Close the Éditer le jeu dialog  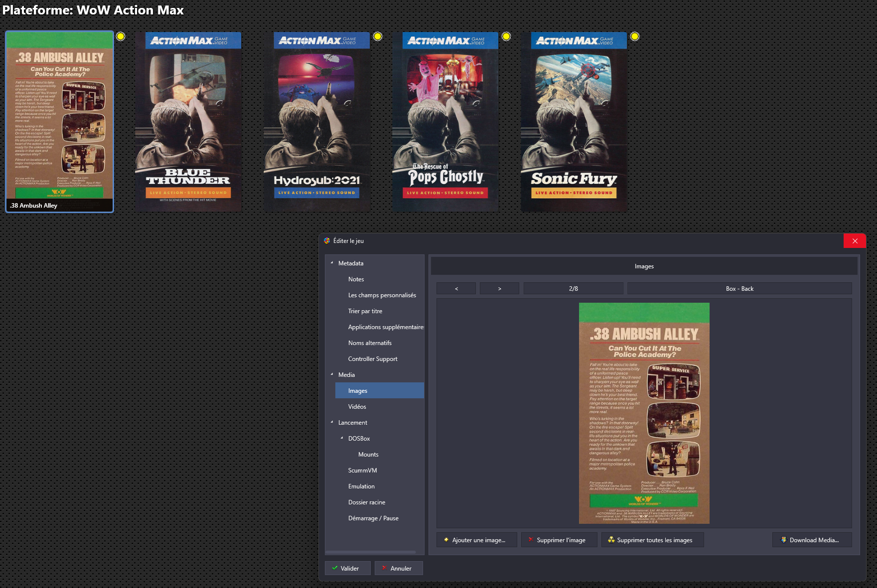pos(855,241)
